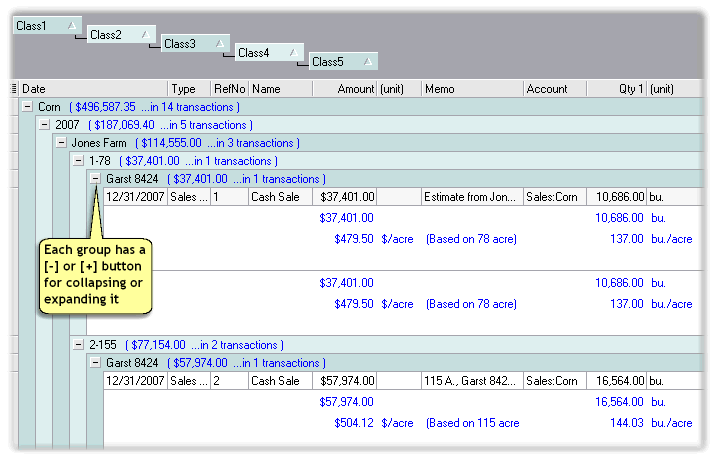Select the Class2 grouping box
Screen dimensions: 716x462
121,35
